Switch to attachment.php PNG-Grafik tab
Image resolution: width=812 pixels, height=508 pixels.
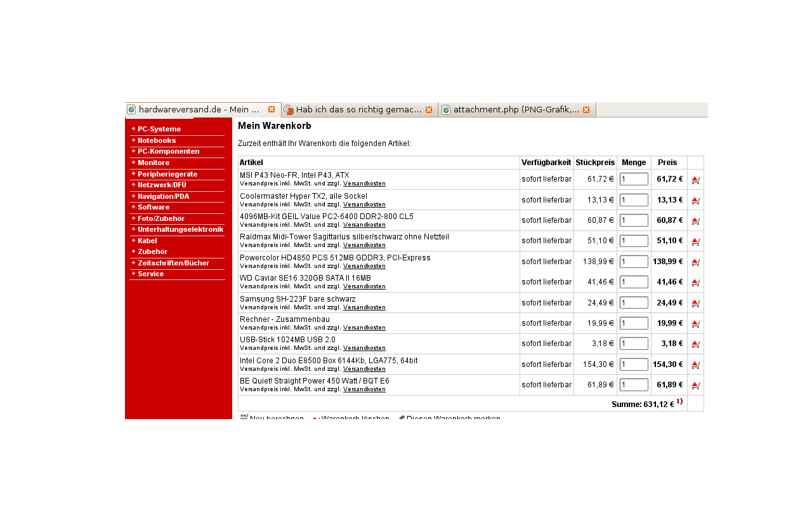[x=516, y=110]
